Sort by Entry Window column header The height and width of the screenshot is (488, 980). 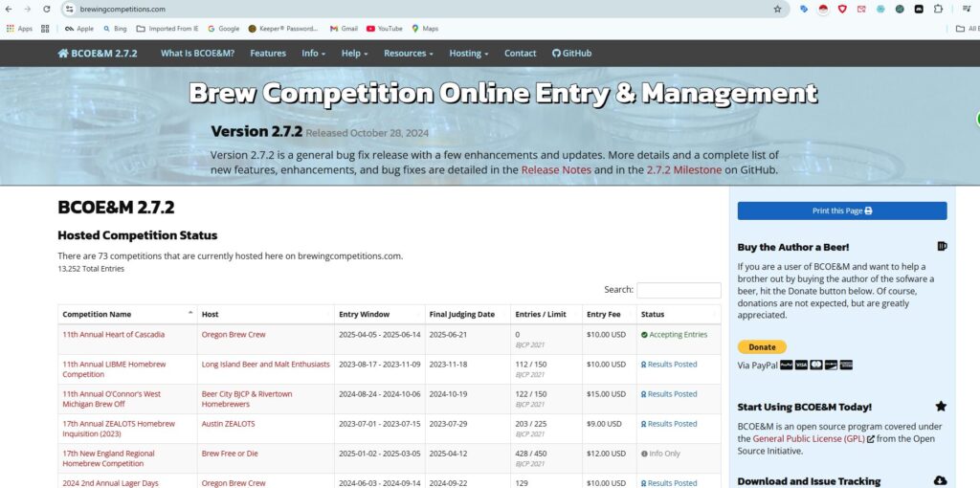click(379, 314)
